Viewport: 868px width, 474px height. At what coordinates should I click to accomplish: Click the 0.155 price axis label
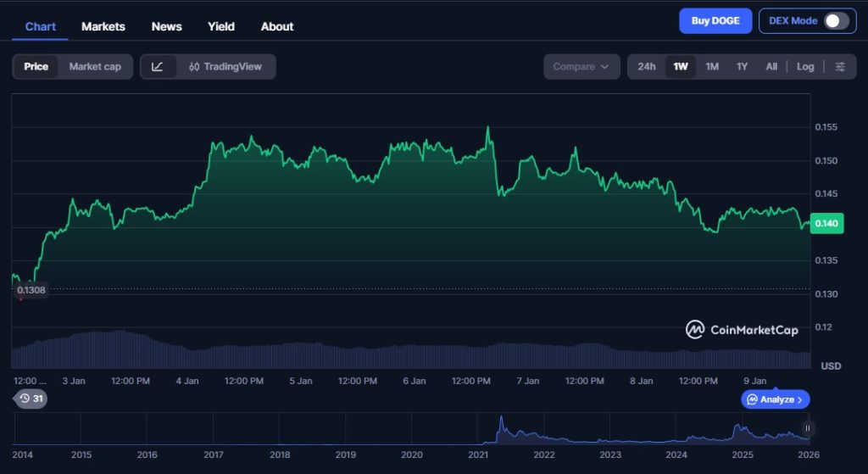click(826, 127)
